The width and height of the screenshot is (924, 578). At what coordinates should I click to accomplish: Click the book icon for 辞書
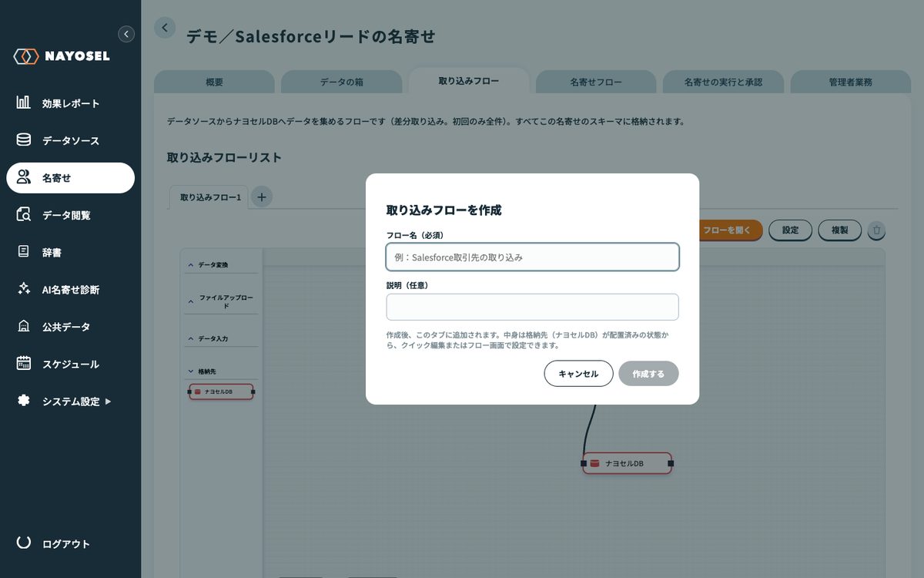24,252
